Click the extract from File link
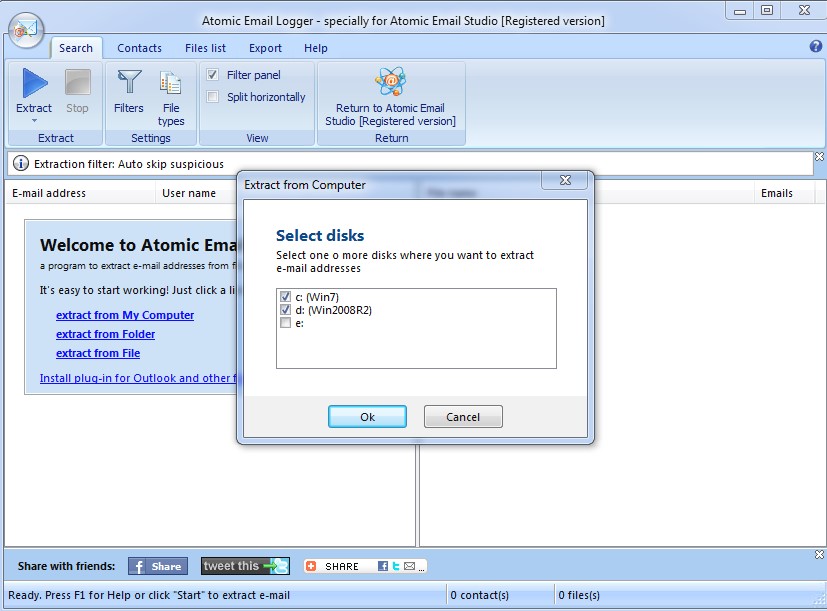Image resolution: width=827 pixels, height=611 pixels. pyautogui.click(x=98, y=353)
